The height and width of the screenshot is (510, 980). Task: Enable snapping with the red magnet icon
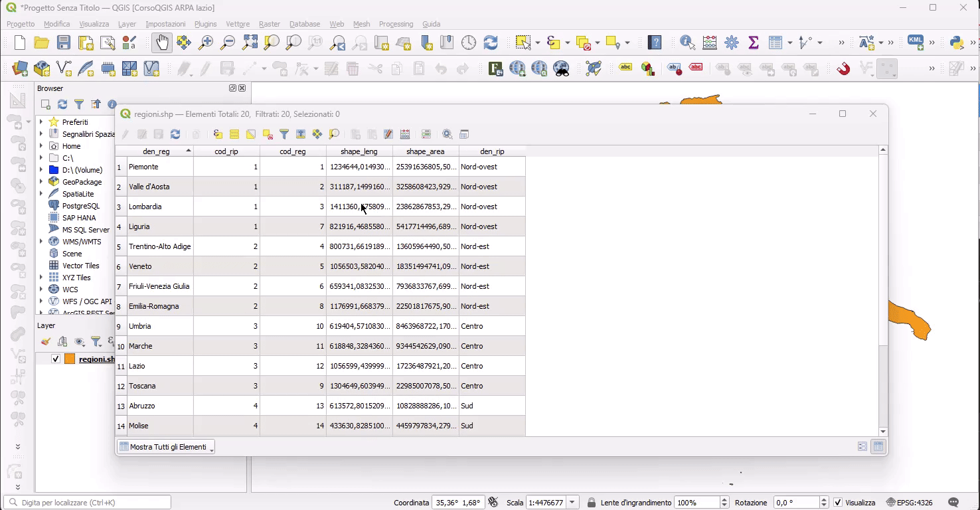[843, 68]
